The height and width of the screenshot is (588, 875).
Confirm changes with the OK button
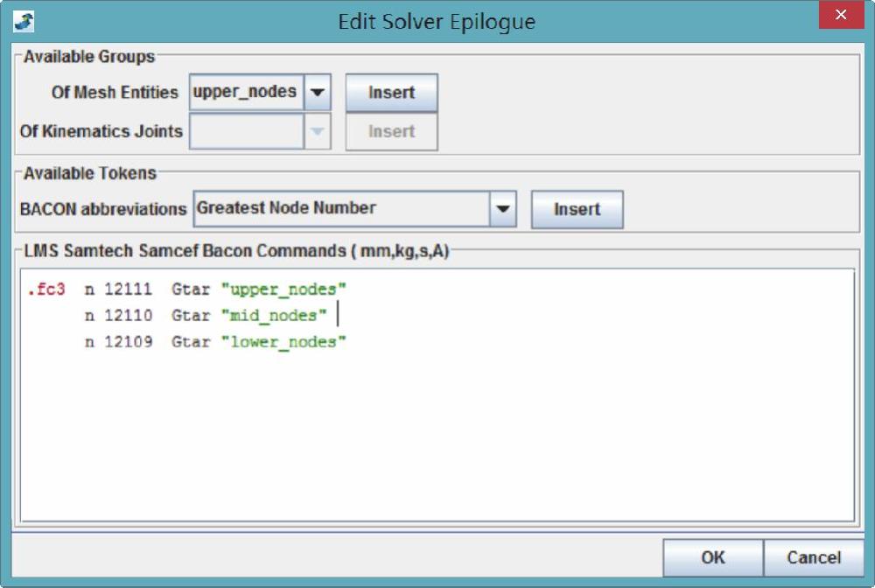pos(712,557)
